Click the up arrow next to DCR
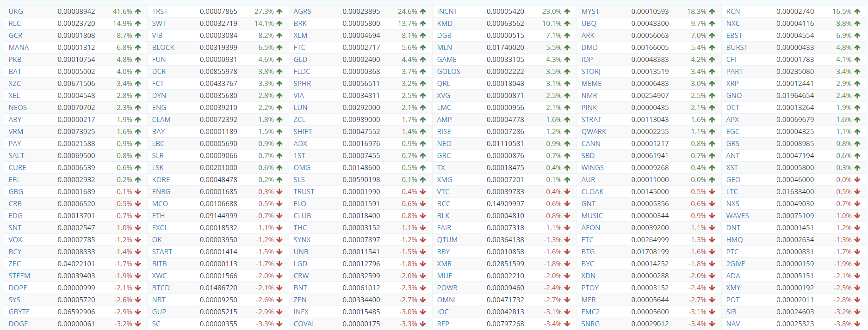The height and width of the screenshot is (330, 868). (279, 72)
